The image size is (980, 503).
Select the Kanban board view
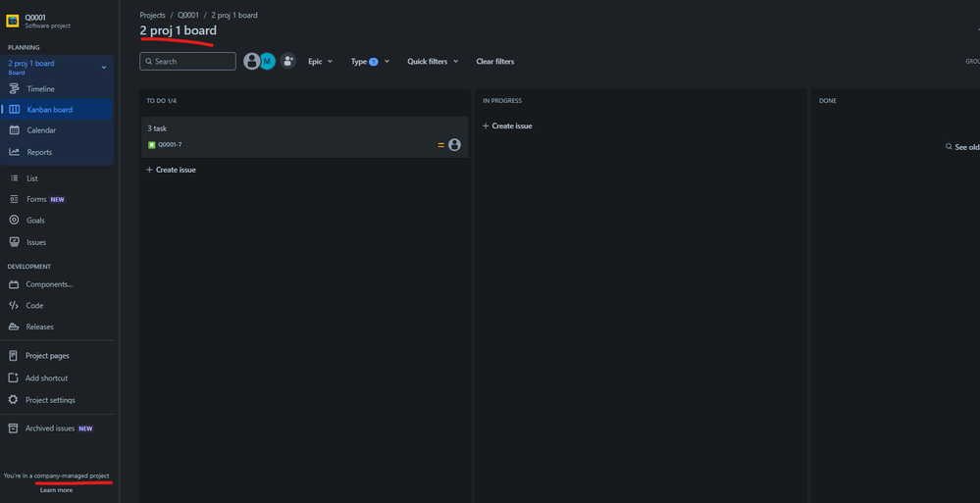click(57, 110)
